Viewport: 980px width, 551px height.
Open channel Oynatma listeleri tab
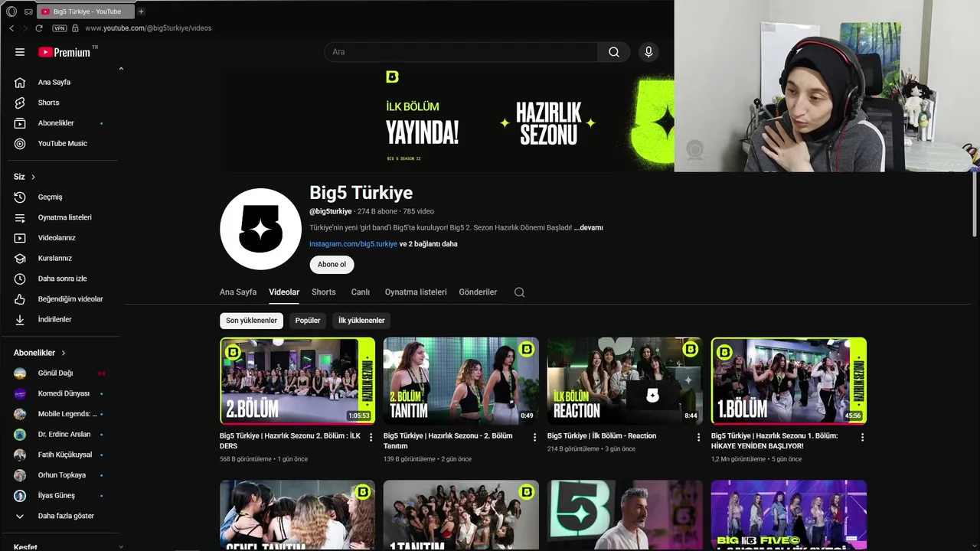tap(416, 292)
